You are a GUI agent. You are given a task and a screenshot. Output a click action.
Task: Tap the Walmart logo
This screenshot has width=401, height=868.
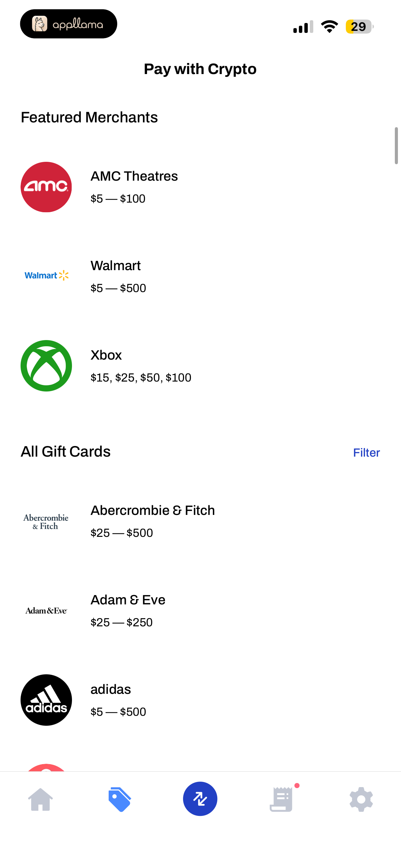pos(46,275)
